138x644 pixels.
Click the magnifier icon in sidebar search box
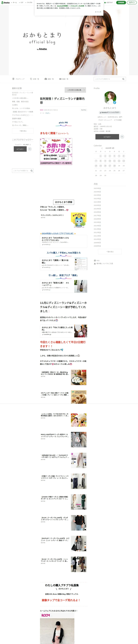[x=32, y=171]
